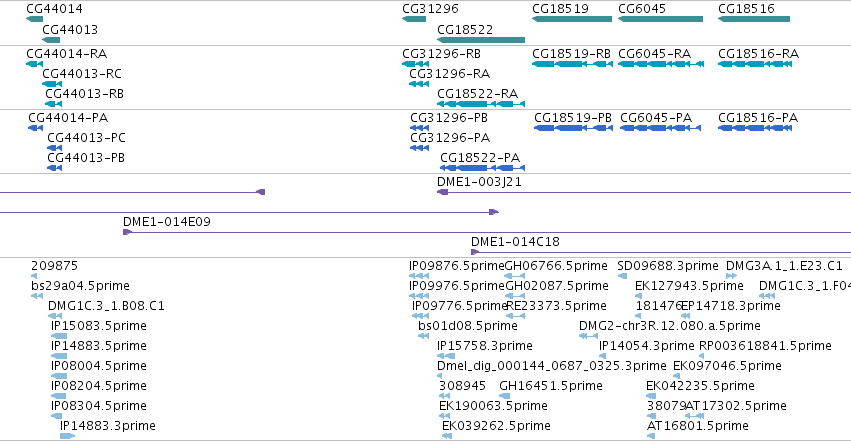Select EST GH16451.5prime
Screen dimensions: 851x441
point(505,396)
